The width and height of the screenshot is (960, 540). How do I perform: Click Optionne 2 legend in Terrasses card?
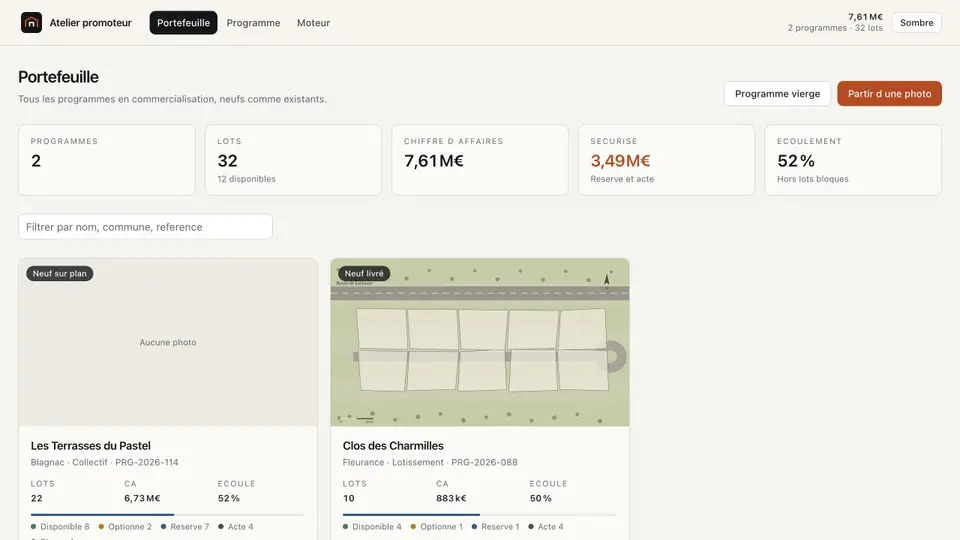pyautogui.click(x=125, y=527)
